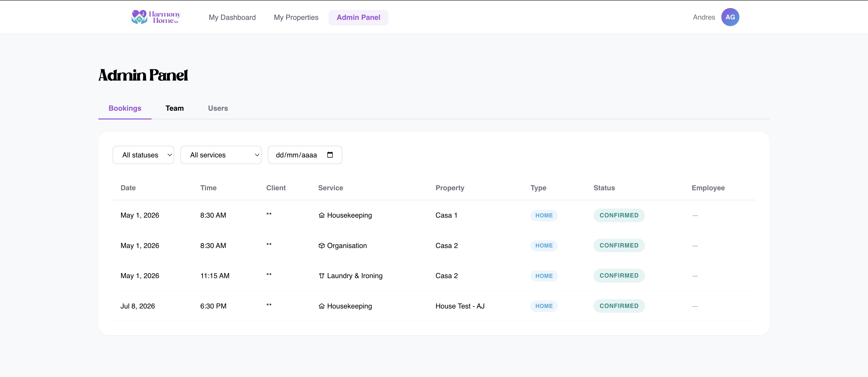This screenshot has height=377, width=868.
Task: Click the box icon beside Organisation
Action: click(321, 246)
